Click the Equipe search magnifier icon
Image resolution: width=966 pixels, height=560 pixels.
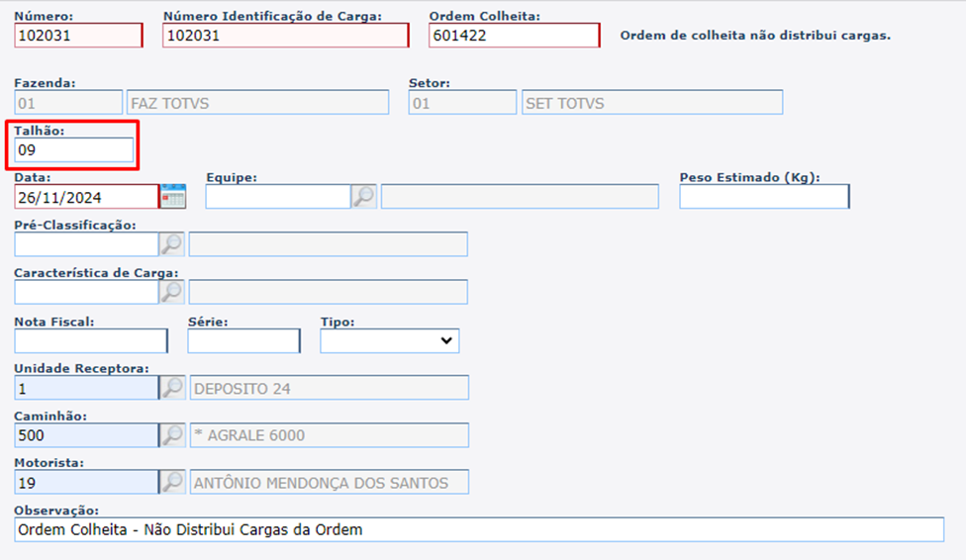tap(364, 196)
